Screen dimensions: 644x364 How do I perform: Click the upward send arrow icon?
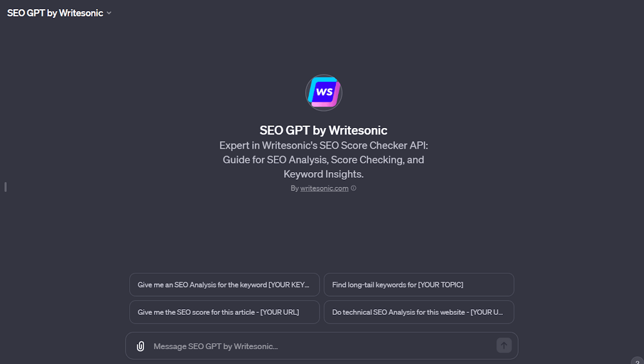tap(504, 345)
